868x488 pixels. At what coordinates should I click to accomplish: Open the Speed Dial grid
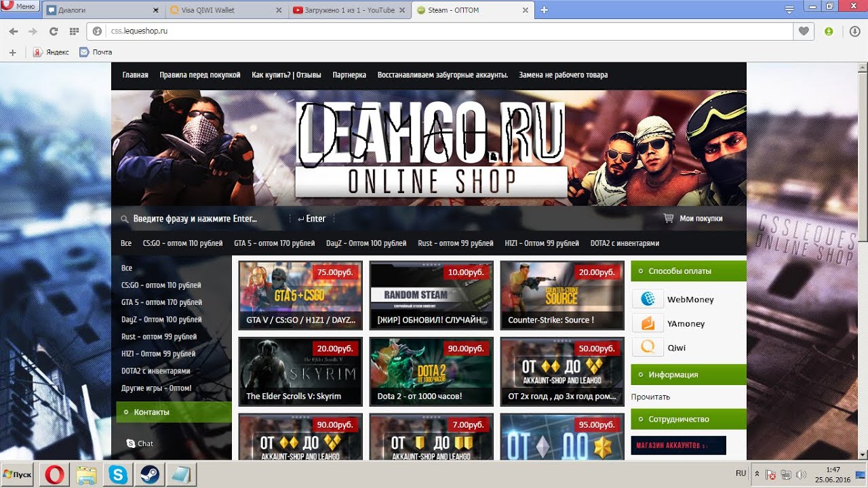coord(74,31)
